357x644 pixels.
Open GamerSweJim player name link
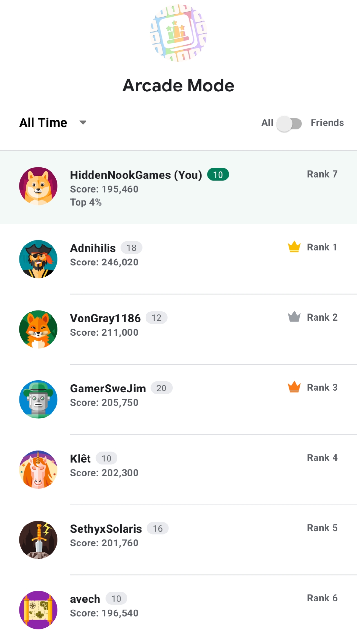[108, 389]
